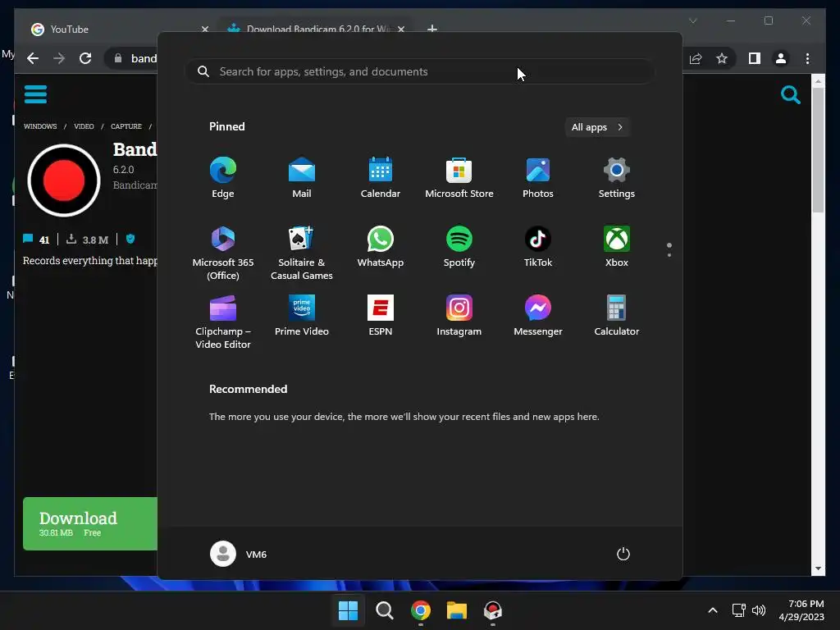Click the Start menu search field
The width and height of the screenshot is (840, 630).
tap(420, 71)
